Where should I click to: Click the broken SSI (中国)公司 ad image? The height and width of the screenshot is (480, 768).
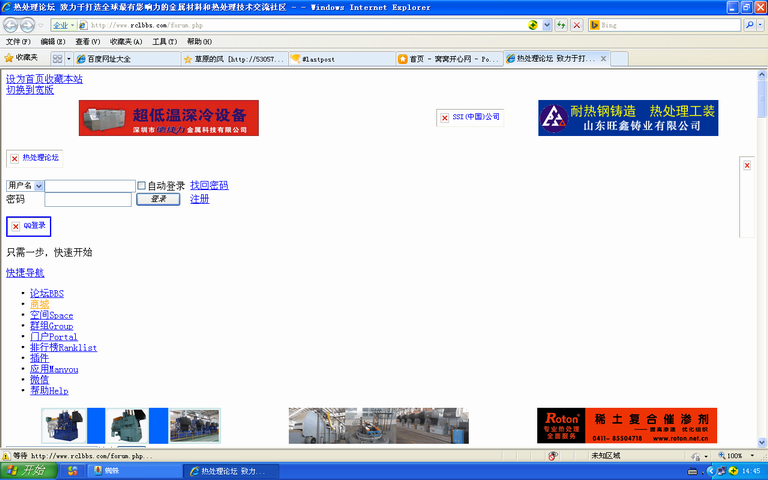(x=470, y=118)
